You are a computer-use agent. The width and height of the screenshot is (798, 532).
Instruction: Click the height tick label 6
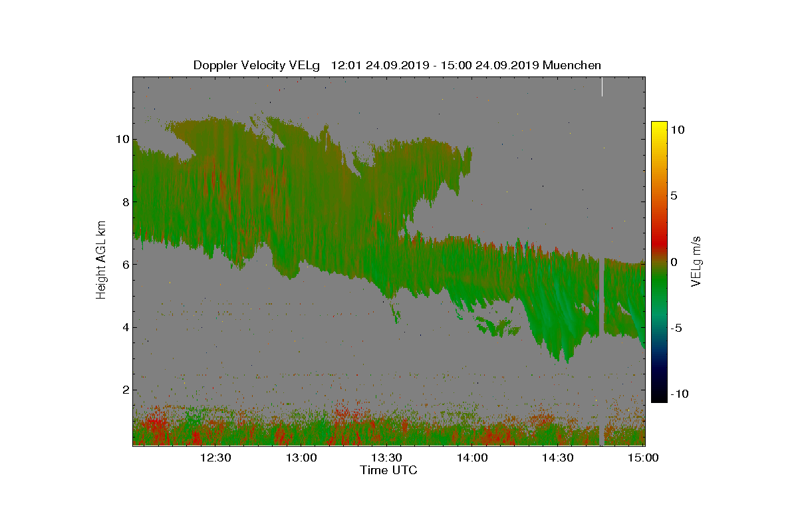[125, 264]
